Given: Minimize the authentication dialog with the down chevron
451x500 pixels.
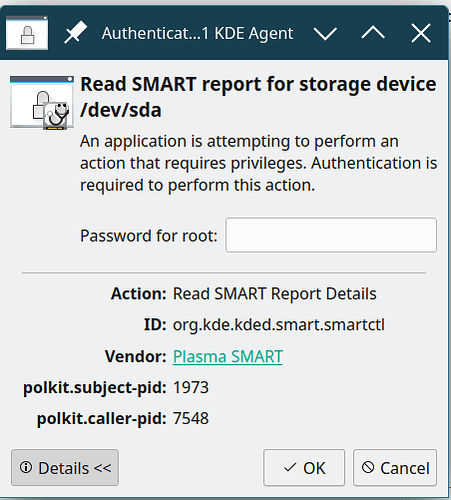Looking at the screenshot, I should tap(325, 33).
